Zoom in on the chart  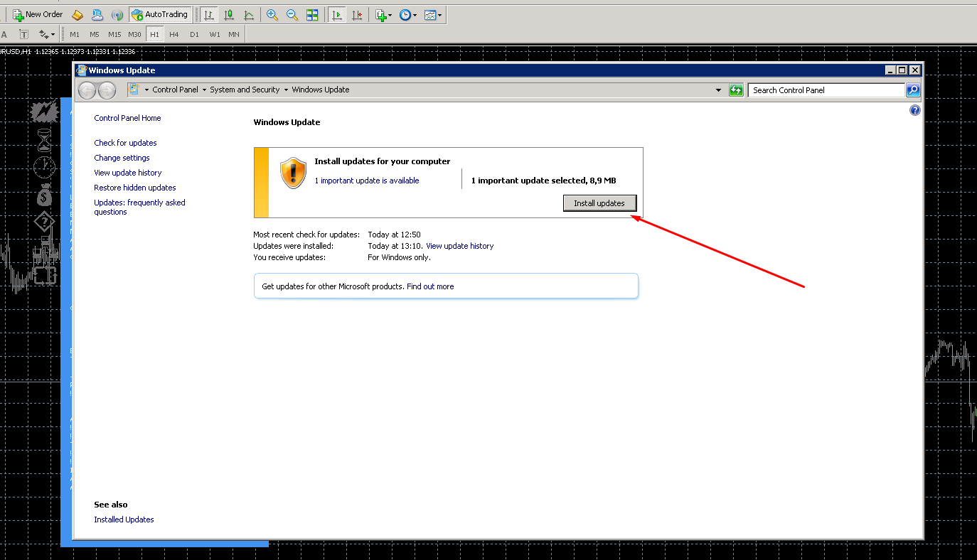(272, 14)
